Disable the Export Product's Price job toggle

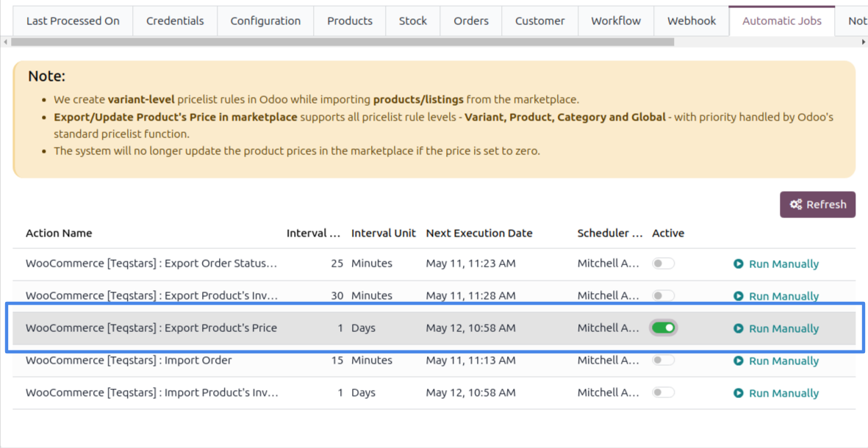pyautogui.click(x=663, y=328)
